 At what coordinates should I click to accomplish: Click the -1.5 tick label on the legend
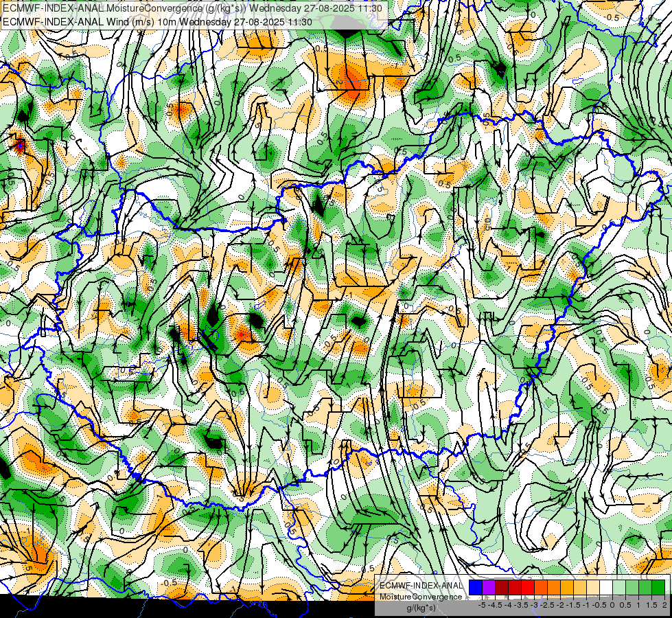pos(573,605)
